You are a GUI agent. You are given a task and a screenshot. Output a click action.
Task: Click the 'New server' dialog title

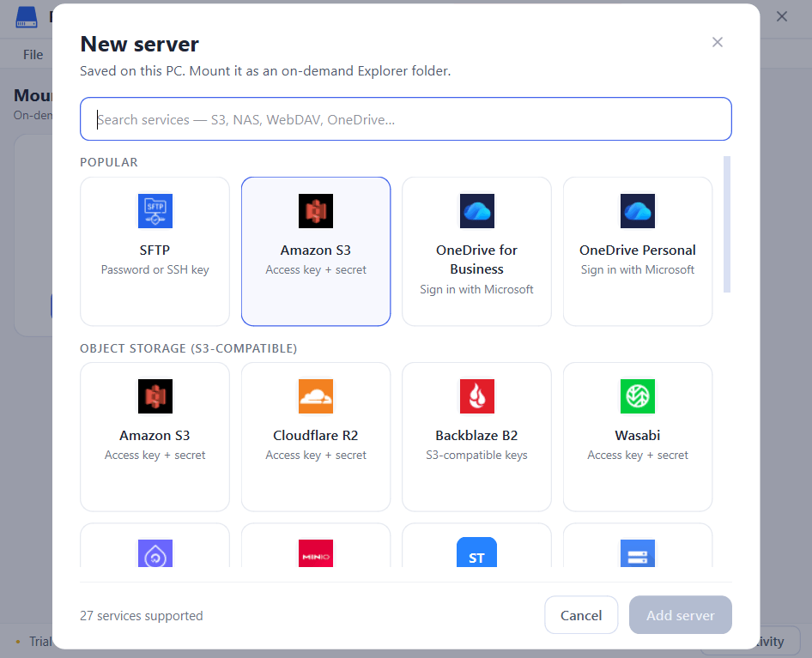click(x=140, y=44)
